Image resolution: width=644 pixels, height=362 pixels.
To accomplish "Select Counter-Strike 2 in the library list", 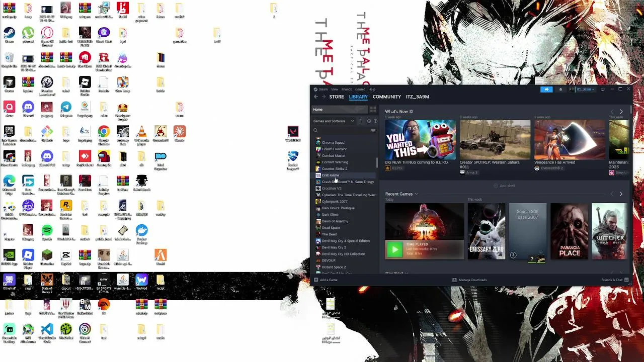I will click(x=345, y=168).
